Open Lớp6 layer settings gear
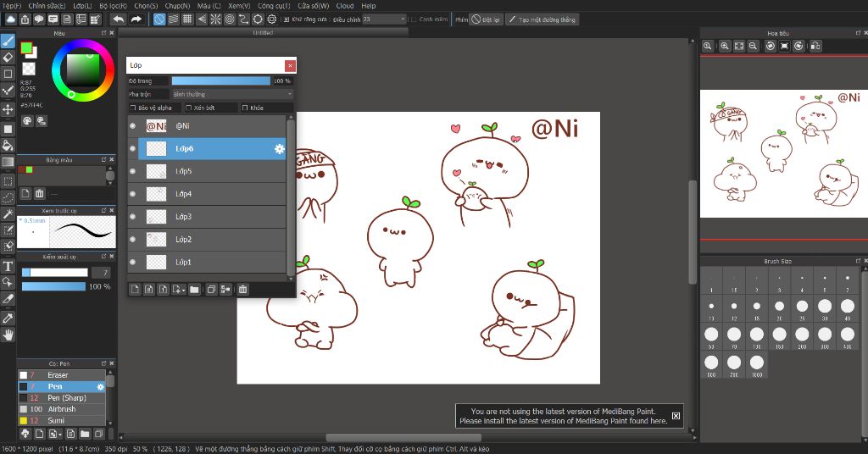868x454 pixels. pyautogui.click(x=280, y=149)
